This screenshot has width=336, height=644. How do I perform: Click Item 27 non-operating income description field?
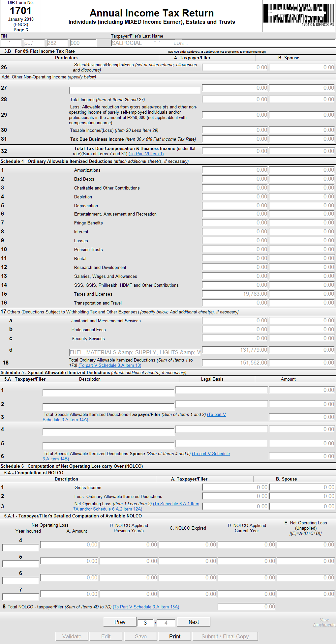(x=135, y=90)
